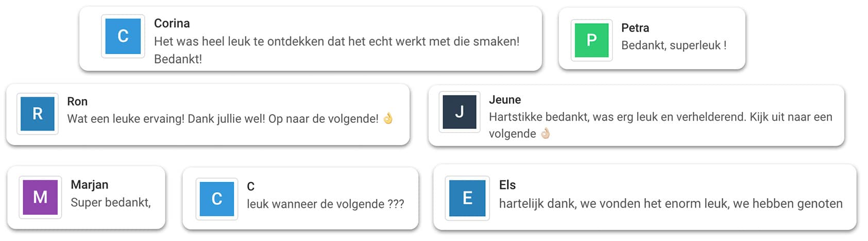The height and width of the screenshot is (241, 868).
Task: Click the name Jeune
Action: 505,100
